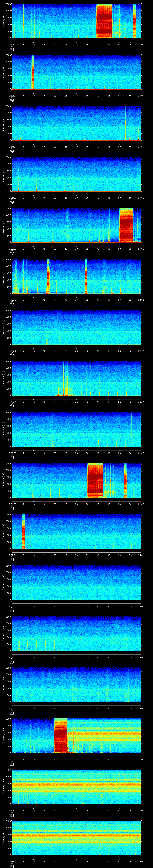153x868 pixels.
Task: Click the 19:28:00 start time label
Action: 12,351
